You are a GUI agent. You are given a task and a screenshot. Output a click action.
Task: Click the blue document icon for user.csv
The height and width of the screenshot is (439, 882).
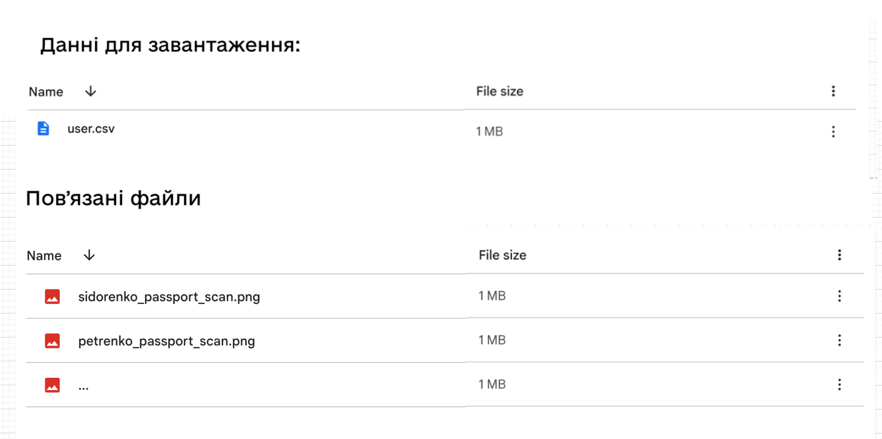coord(43,128)
